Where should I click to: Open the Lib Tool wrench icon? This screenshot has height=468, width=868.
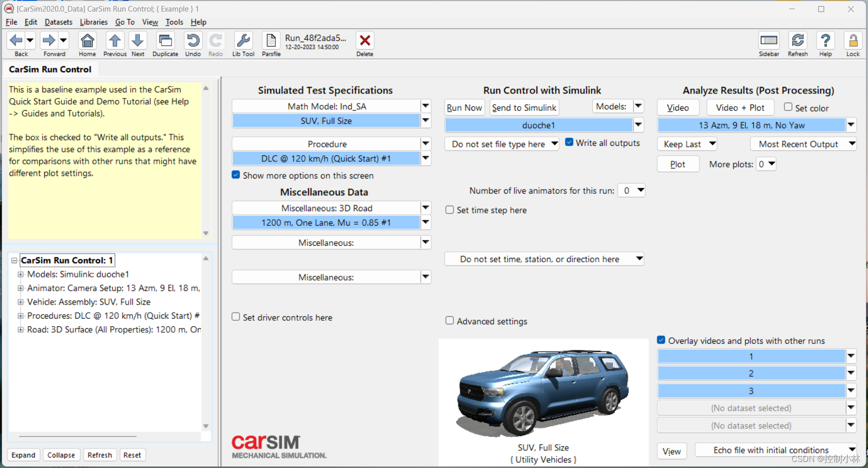(244, 41)
